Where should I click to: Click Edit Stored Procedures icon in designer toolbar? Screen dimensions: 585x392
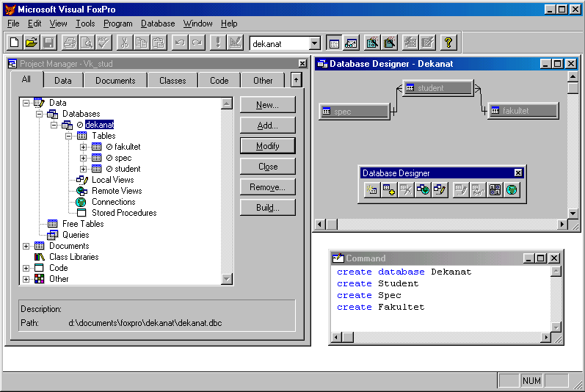[x=495, y=190]
